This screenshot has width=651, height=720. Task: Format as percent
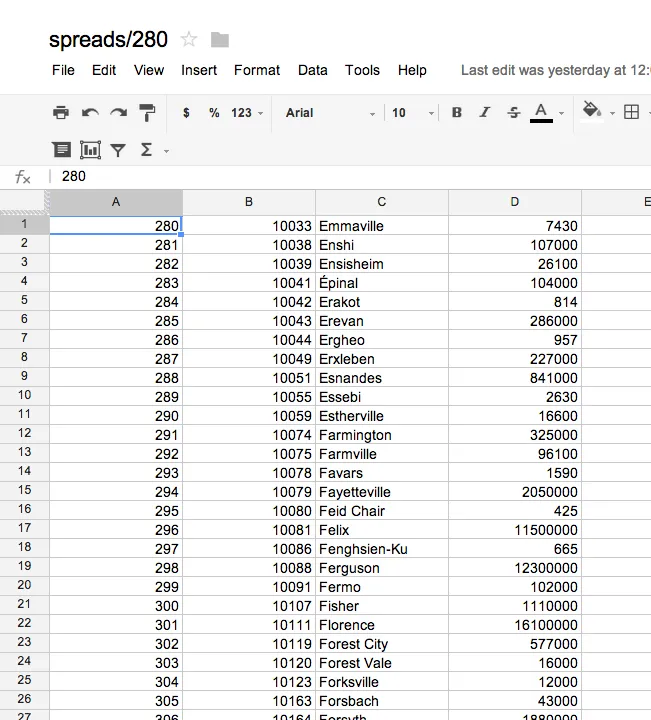214,112
